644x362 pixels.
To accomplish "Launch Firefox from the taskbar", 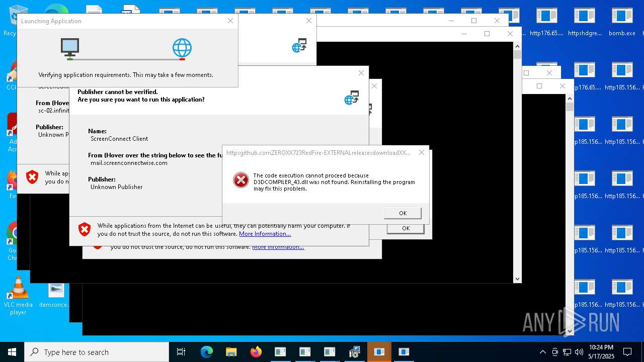I will click(x=256, y=352).
